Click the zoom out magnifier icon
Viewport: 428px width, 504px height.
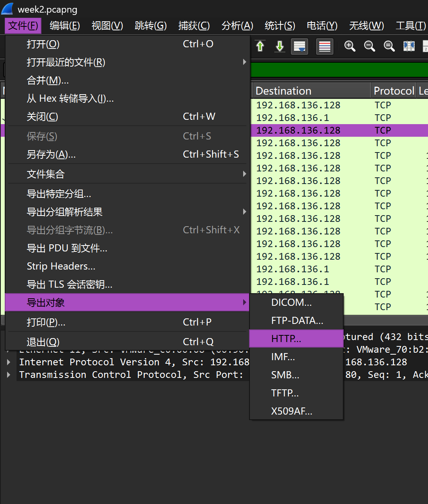click(x=369, y=46)
